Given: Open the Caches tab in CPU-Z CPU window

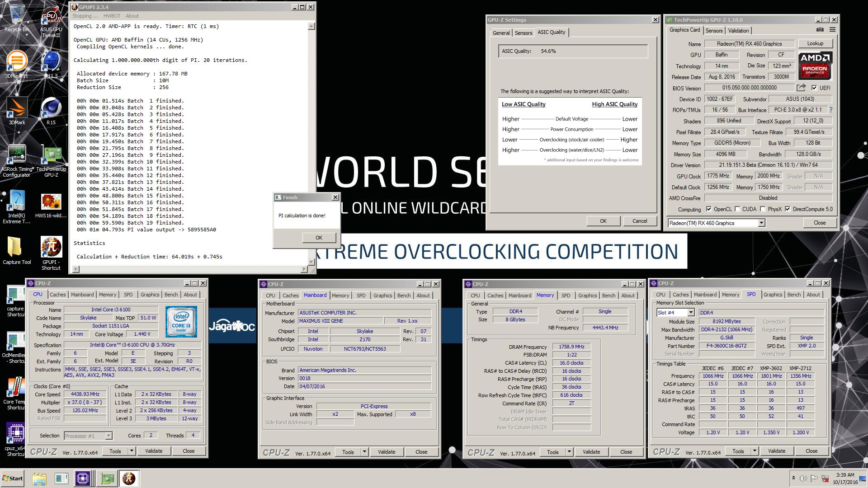Looking at the screenshot, I should [57, 295].
